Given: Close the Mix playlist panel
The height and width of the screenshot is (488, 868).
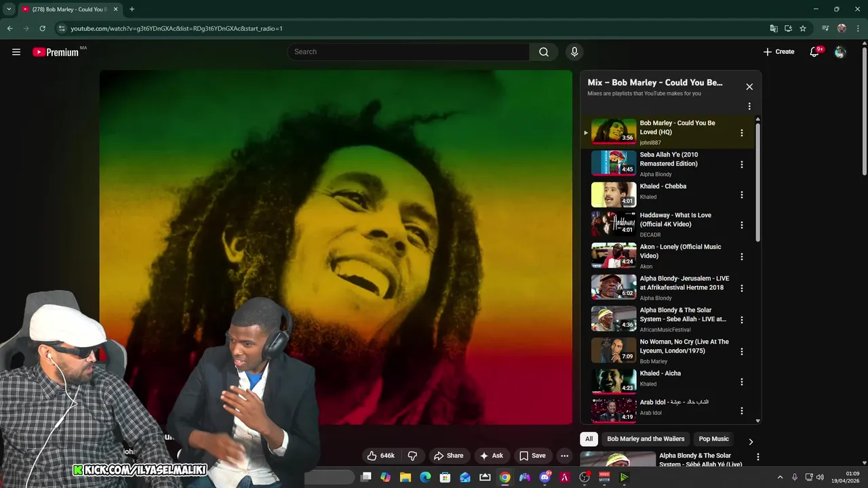Looking at the screenshot, I should coord(749,87).
